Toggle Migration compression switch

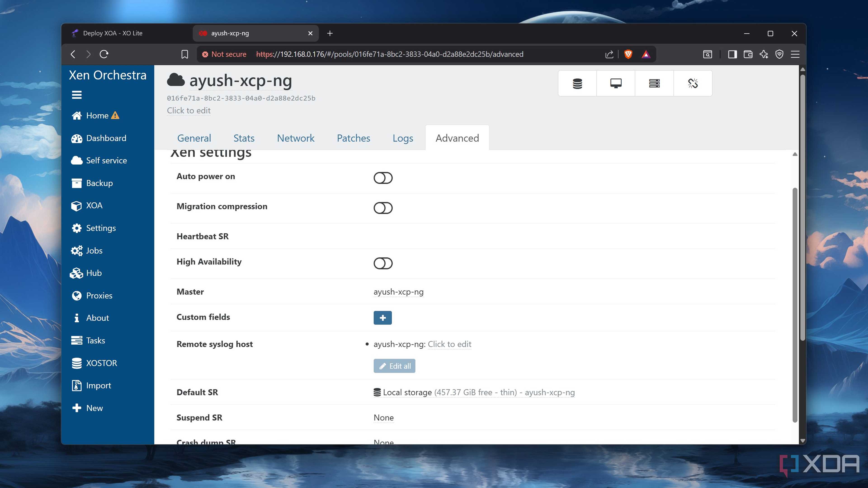pos(383,208)
